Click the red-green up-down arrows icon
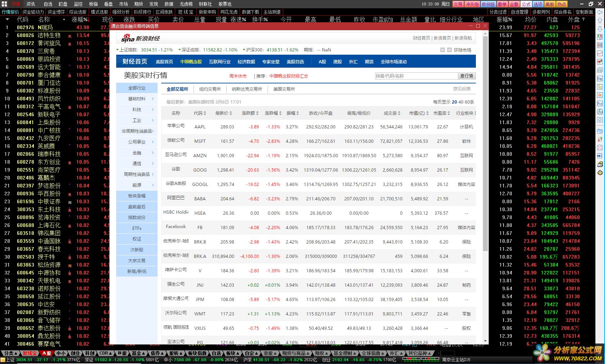Image resolution: width=605 pixels, height=364 pixels. (x=600, y=139)
